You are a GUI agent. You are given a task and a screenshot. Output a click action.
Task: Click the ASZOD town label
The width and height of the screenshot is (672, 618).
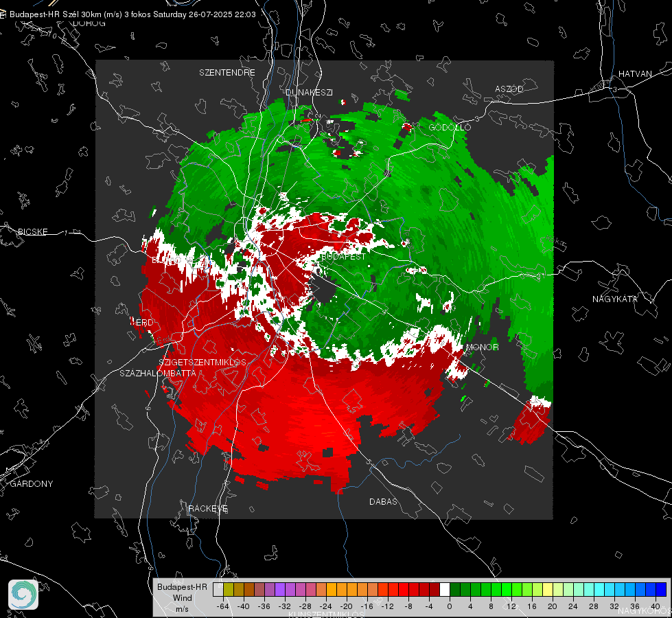tap(509, 89)
